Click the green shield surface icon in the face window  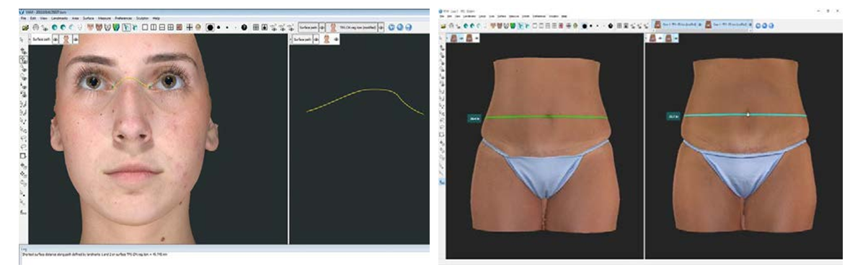(116, 27)
